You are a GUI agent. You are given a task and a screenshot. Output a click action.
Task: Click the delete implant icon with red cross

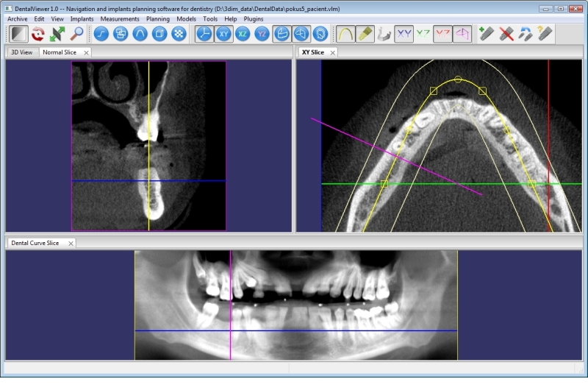pyautogui.click(x=506, y=34)
